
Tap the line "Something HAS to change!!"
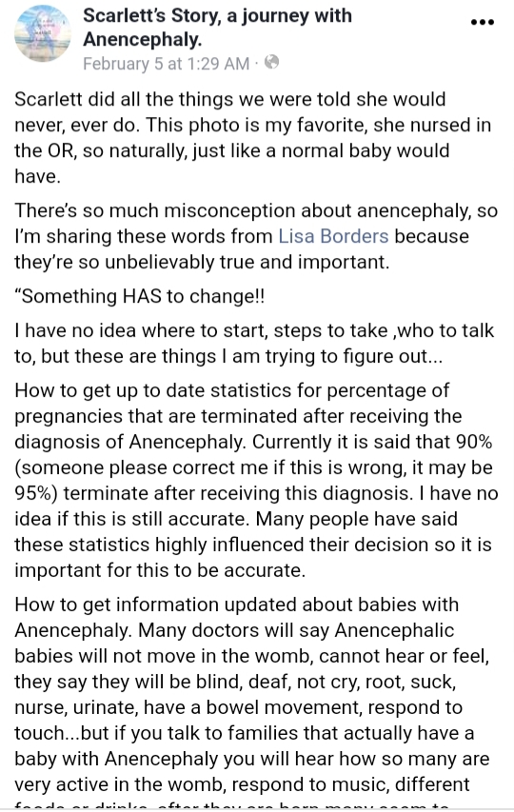140,296
